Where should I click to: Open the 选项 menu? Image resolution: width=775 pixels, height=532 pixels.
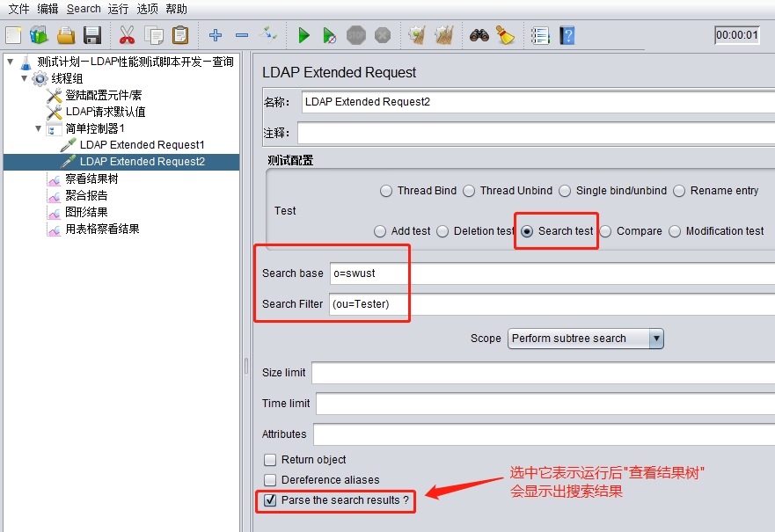tap(147, 9)
